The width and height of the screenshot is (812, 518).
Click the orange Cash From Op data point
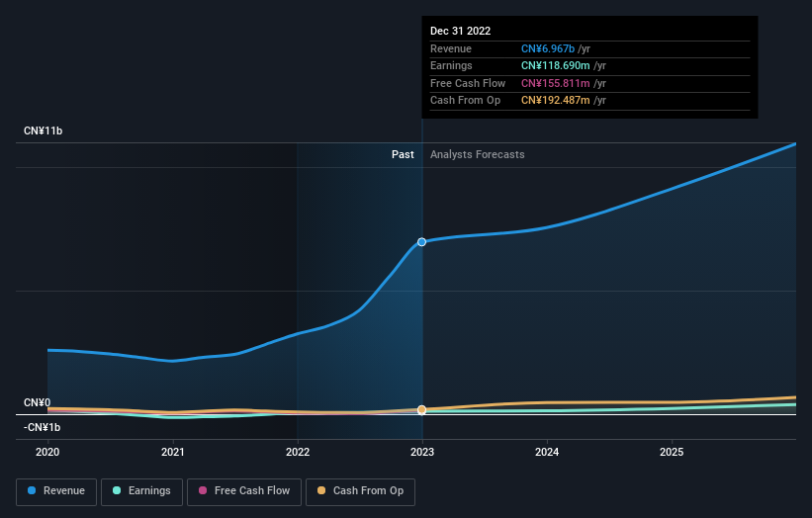(421, 410)
